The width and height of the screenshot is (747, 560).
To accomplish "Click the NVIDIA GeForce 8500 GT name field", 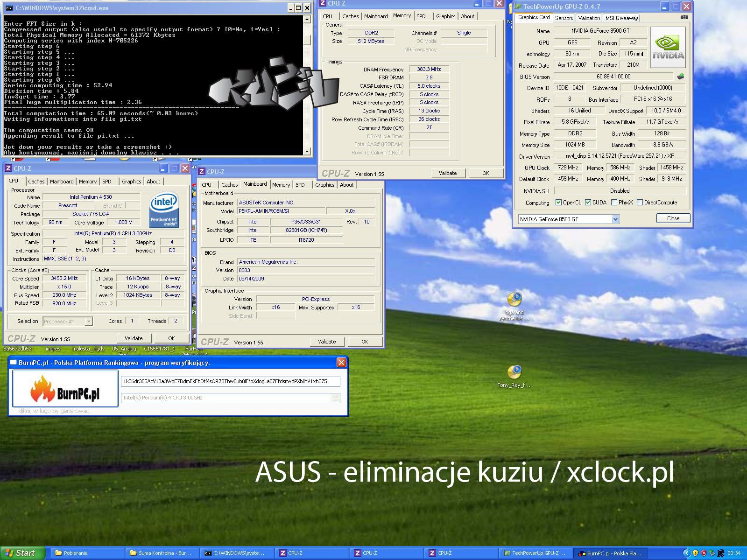I will 600,31.
